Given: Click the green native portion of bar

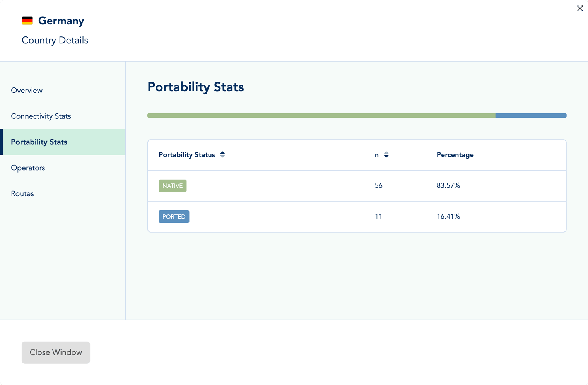Looking at the screenshot, I should [x=321, y=116].
